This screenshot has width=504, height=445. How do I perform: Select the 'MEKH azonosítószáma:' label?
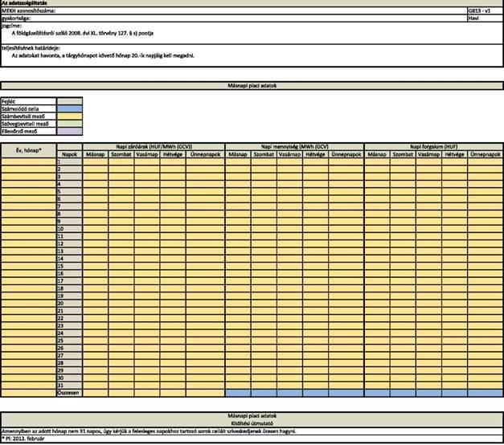tap(29, 10)
